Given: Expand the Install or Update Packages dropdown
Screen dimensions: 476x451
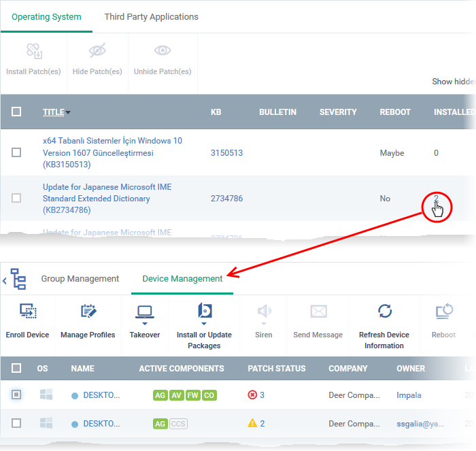Looking at the screenshot, I should pyautogui.click(x=204, y=316).
